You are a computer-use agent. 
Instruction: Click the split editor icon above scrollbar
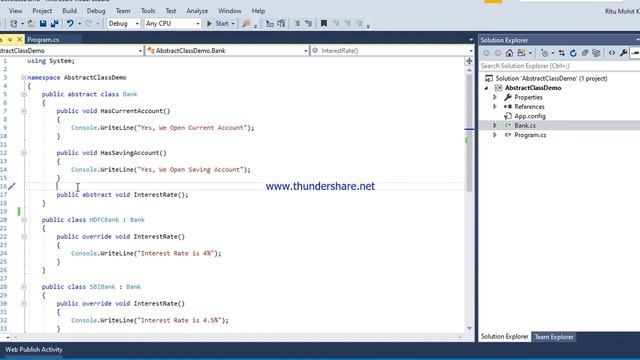click(469, 61)
